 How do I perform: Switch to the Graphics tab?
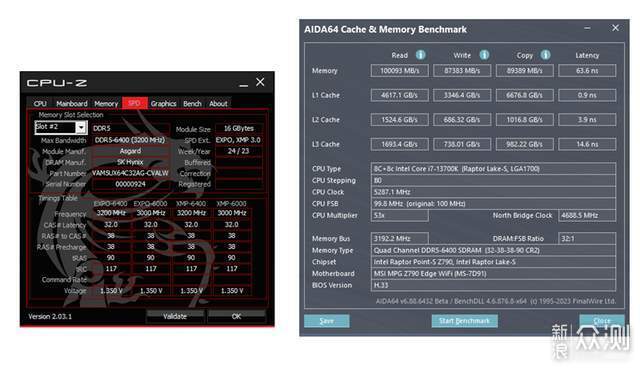click(163, 103)
